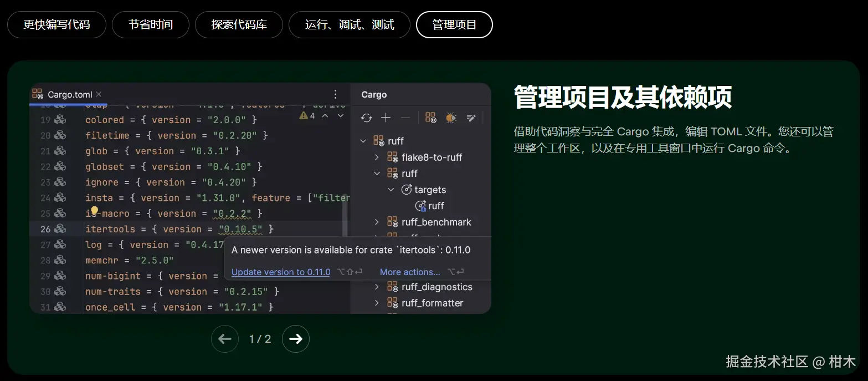Go to previous highlighted problem arrow
Viewport: 868px width, 381px height.
tap(325, 116)
